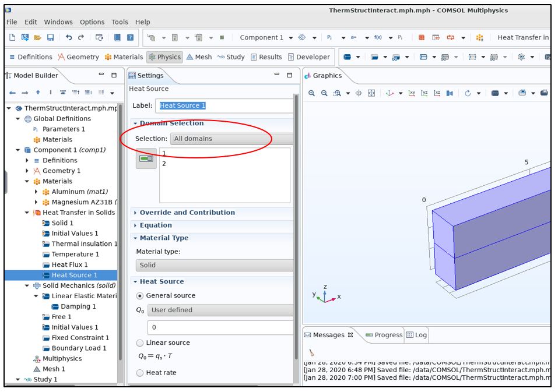
Task: Click the blue question mark Help icon
Action: pos(130,37)
